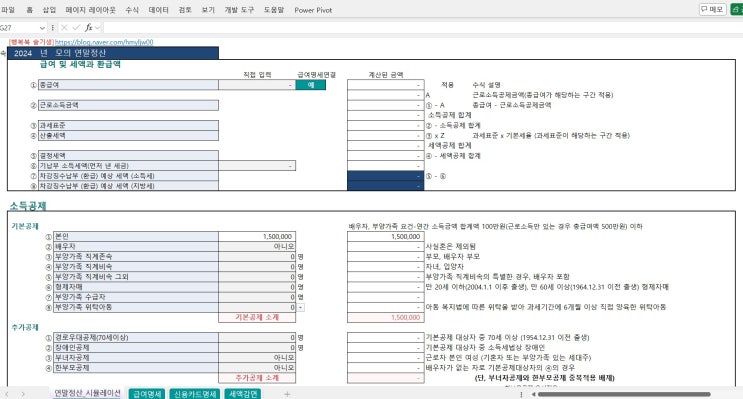Click the fx insert function icon
The image size is (743, 399).
(x=88, y=28)
